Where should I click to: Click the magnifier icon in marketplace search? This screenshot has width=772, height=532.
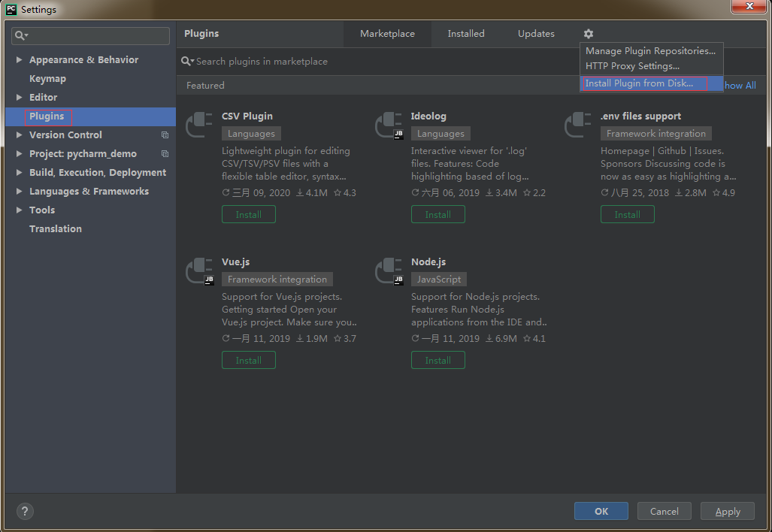pos(187,61)
